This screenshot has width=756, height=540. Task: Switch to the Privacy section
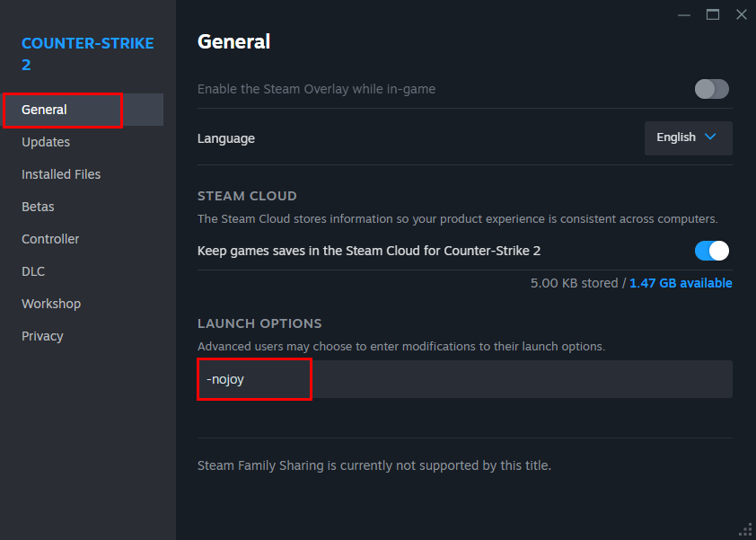coord(42,336)
